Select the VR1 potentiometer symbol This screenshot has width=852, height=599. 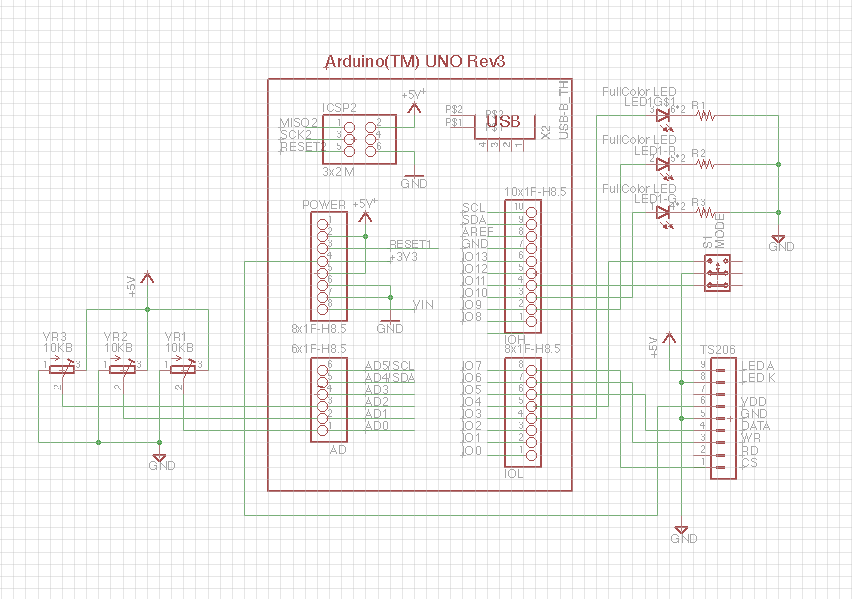pos(181,369)
